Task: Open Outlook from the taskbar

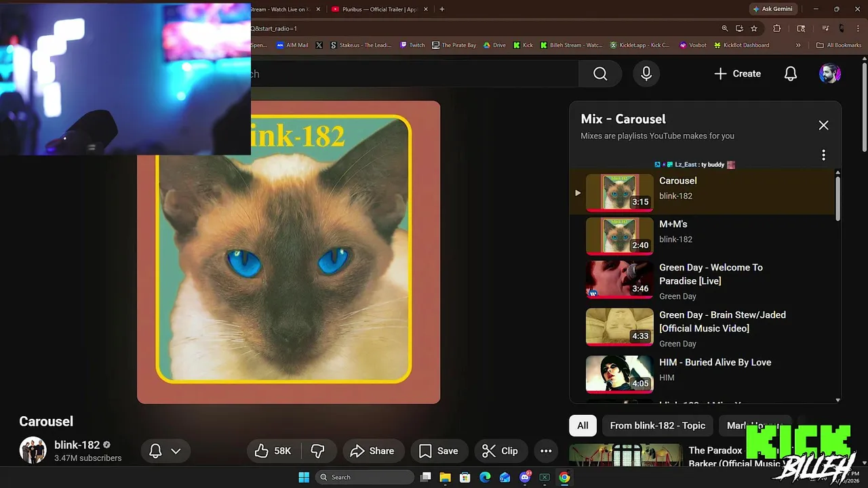Action: (505, 477)
